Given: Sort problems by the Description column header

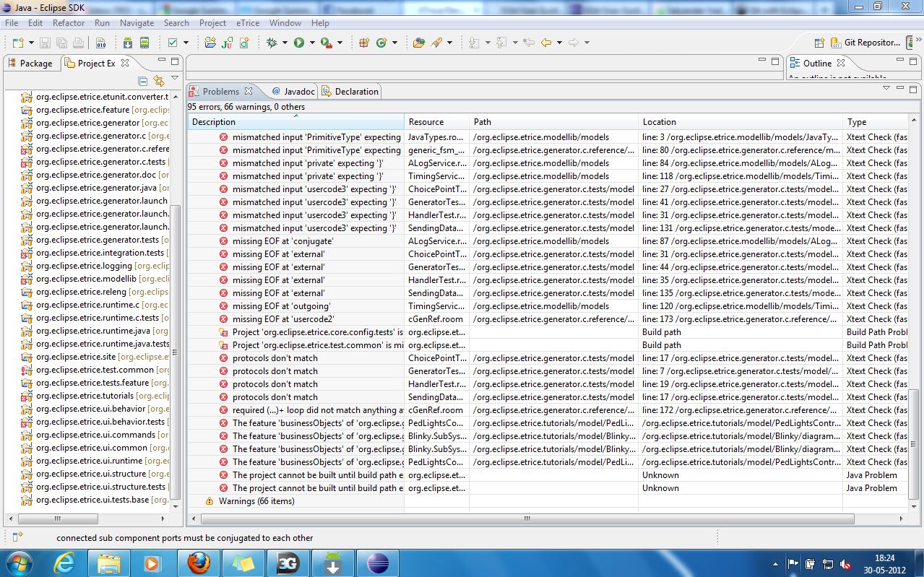Looking at the screenshot, I should [x=296, y=122].
